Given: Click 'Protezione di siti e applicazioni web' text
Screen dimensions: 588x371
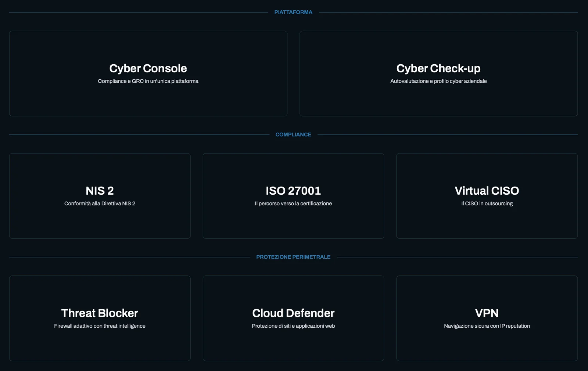Looking at the screenshot, I should pos(293,326).
